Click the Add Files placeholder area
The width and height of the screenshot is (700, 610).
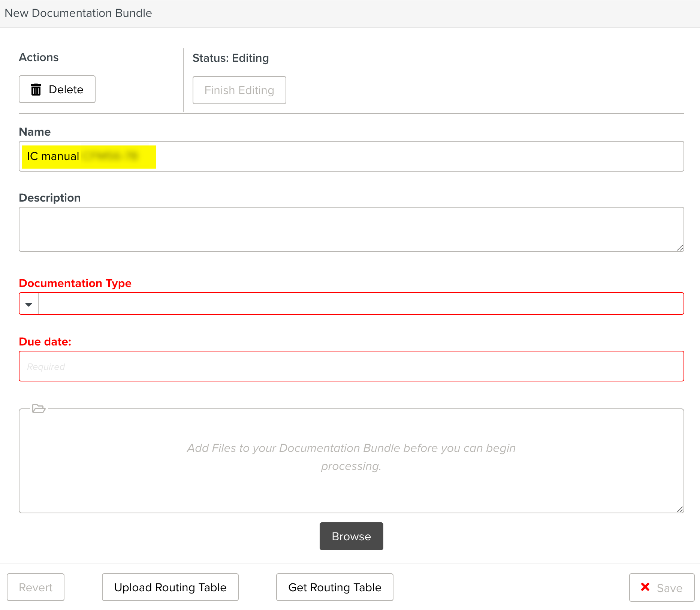click(x=351, y=457)
